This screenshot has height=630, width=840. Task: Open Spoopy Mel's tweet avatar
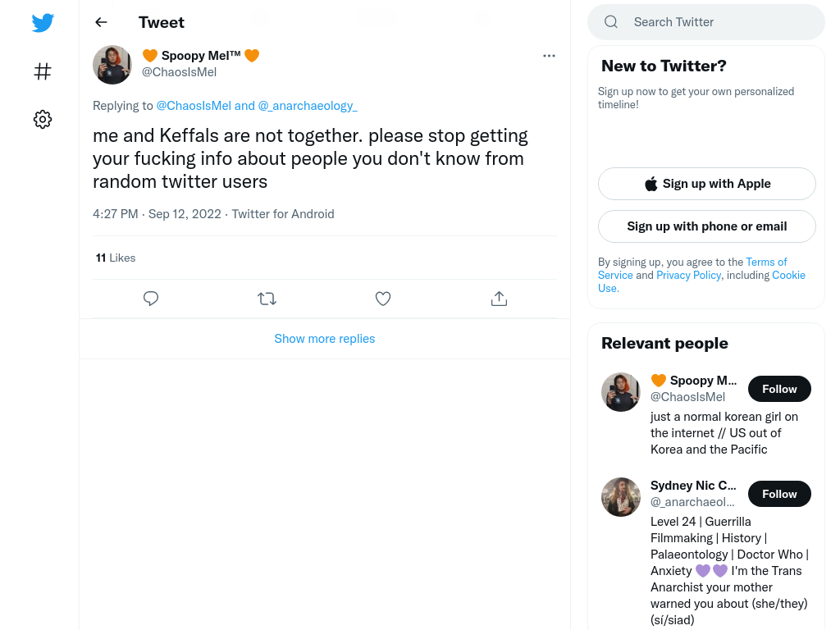coord(112,65)
